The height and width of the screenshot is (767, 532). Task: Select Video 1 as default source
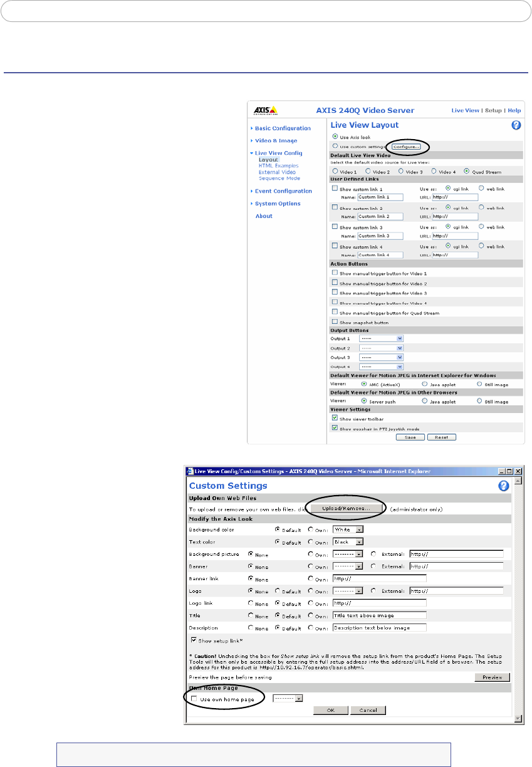click(335, 170)
